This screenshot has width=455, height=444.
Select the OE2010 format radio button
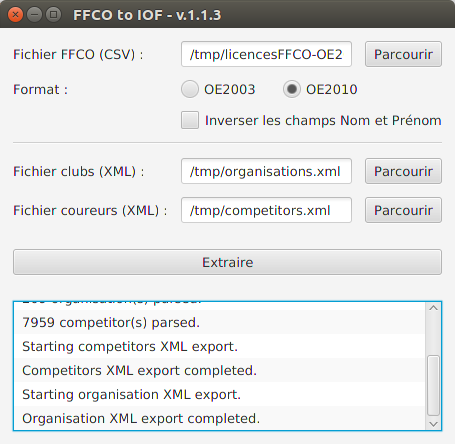point(292,89)
